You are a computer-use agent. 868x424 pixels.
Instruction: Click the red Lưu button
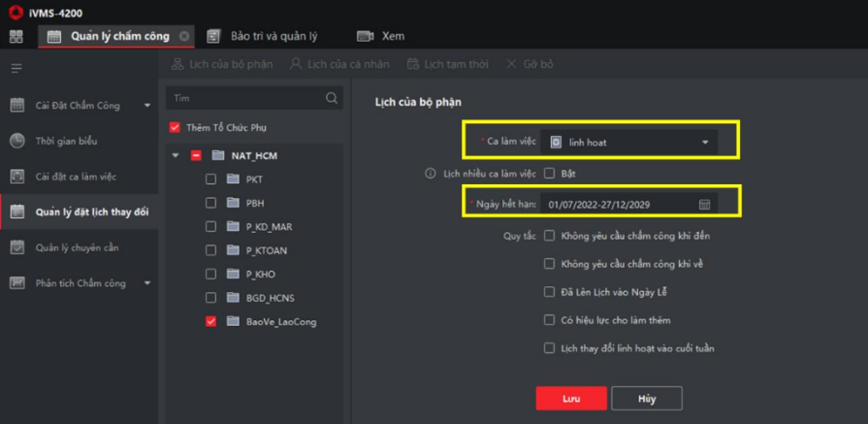coord(571,398)
